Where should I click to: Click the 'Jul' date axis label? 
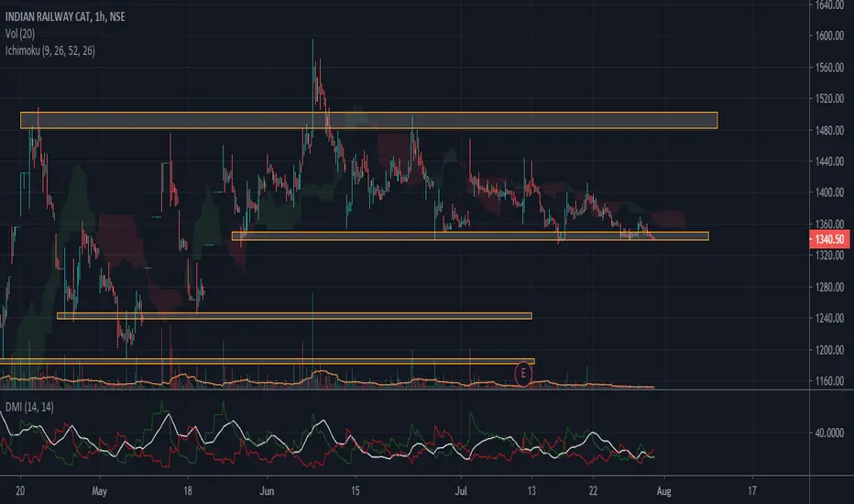click(461, 491)
